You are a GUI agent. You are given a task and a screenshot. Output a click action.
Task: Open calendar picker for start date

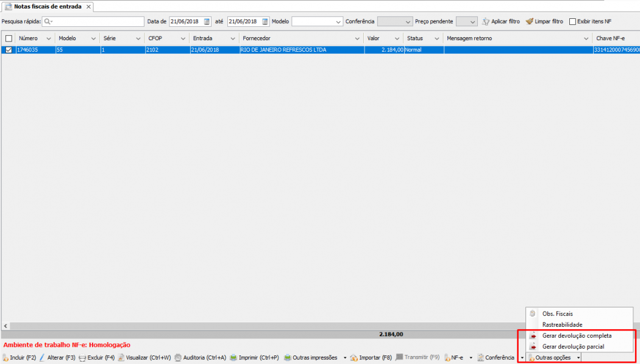(x=207, y=21)
